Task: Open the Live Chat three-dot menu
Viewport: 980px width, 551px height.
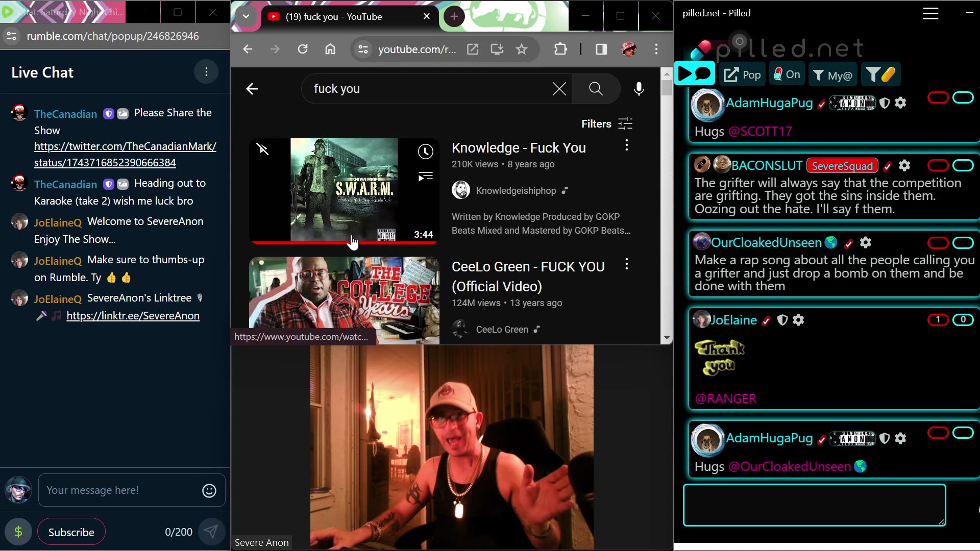Action: (x=206, y=71)
